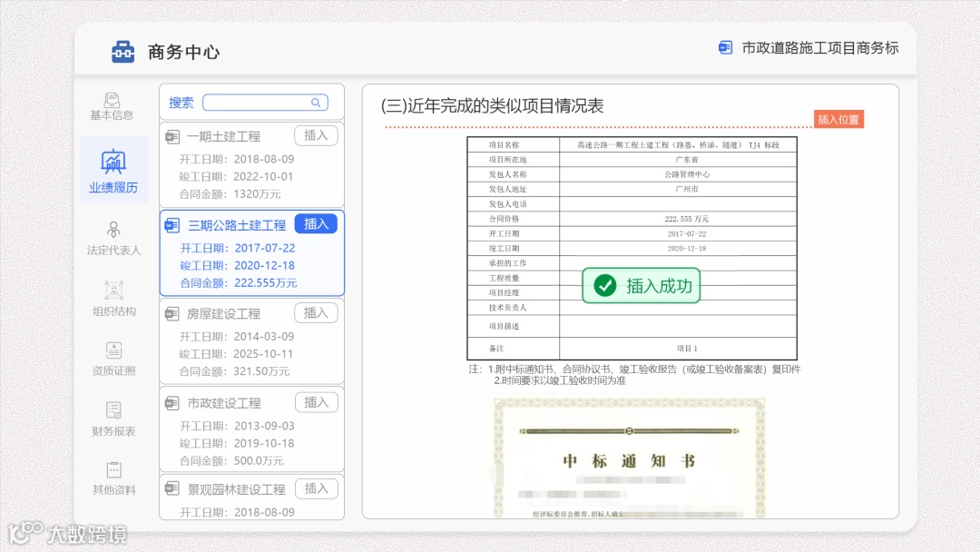Select the 房屋建设工程 title

click(x=224, y=314)
